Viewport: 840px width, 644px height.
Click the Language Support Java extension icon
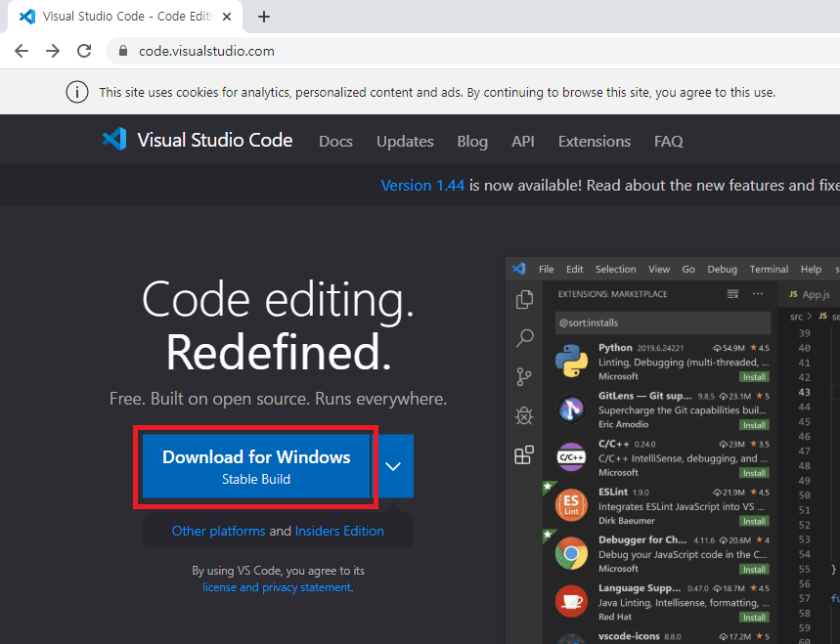[572, 601]
